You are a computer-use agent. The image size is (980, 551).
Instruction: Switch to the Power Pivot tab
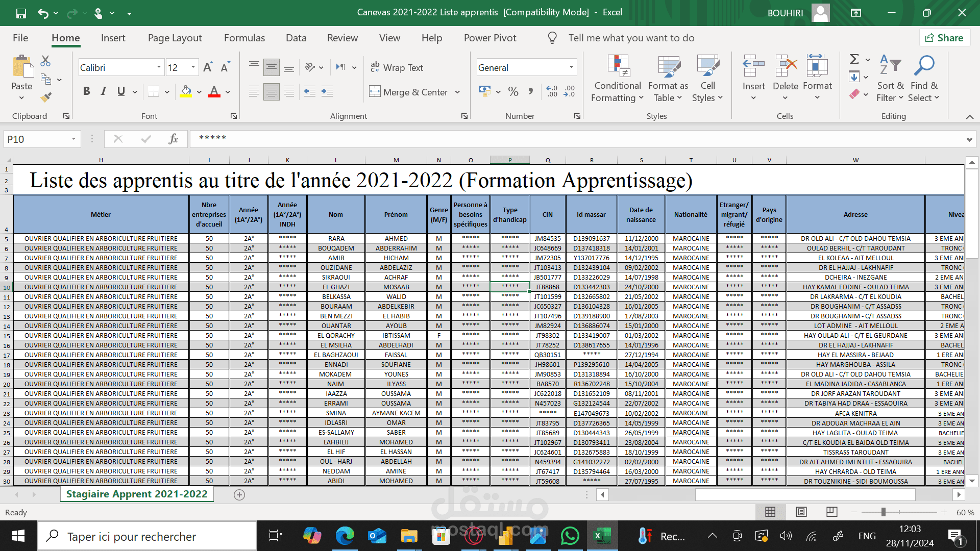490,38
